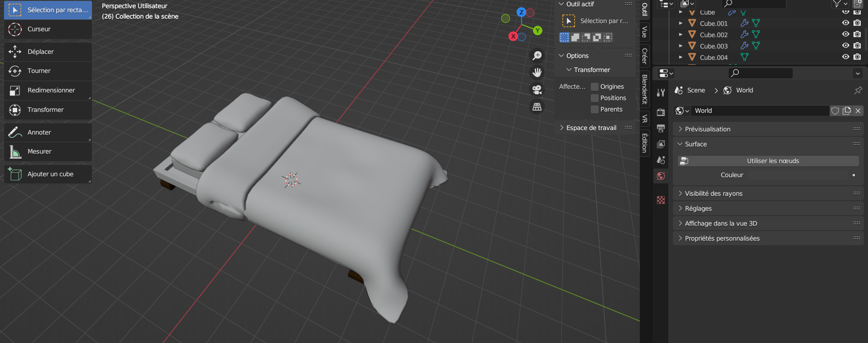Viewport: 868px width, 343px height.
Task: Expand the Espace de travail section
Action: [591, 128]
